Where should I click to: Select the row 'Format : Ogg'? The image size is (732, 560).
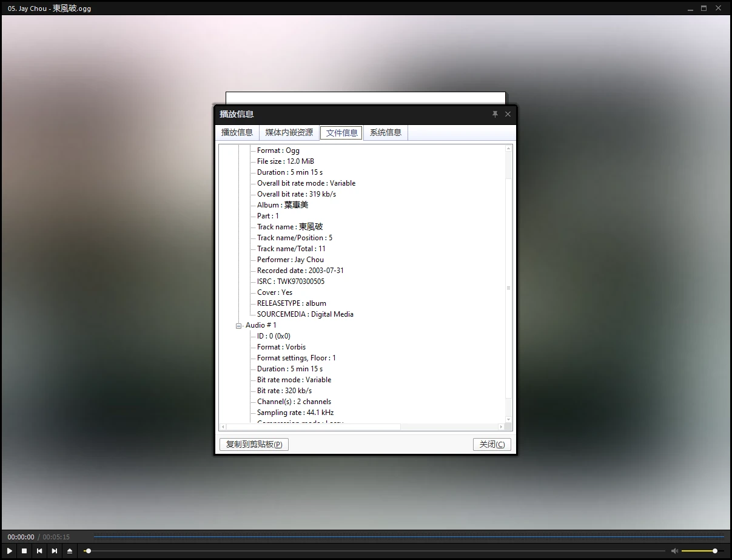tap(278, 150)
